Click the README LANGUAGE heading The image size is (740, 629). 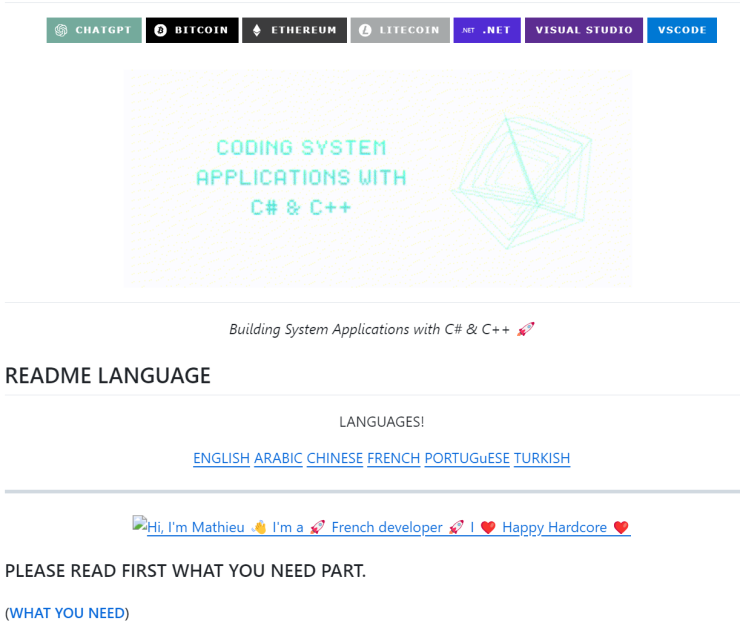coord(108,376)
